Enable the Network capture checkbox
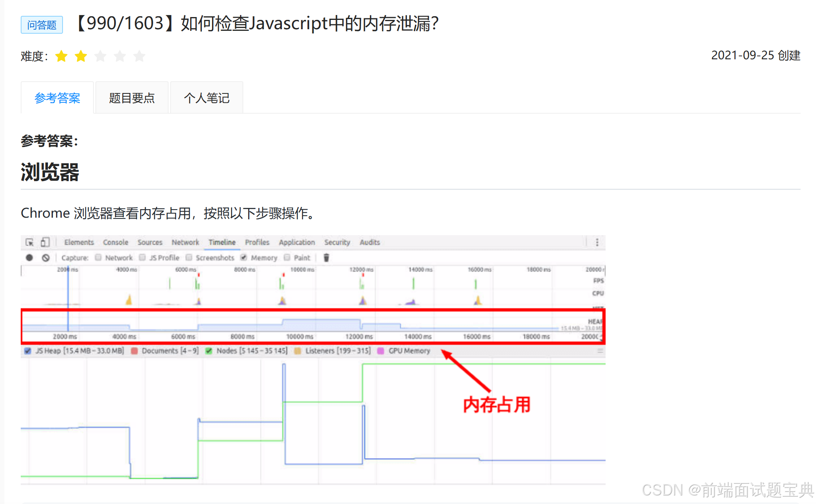Viewport: 816px width, 504px height. click(x=98, y=257)
